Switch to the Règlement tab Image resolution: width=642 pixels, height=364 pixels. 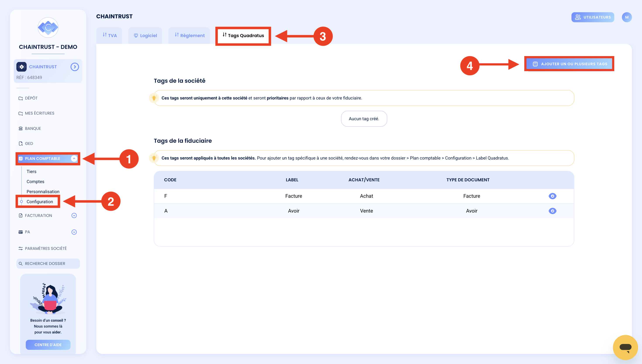tap(189, 36)
